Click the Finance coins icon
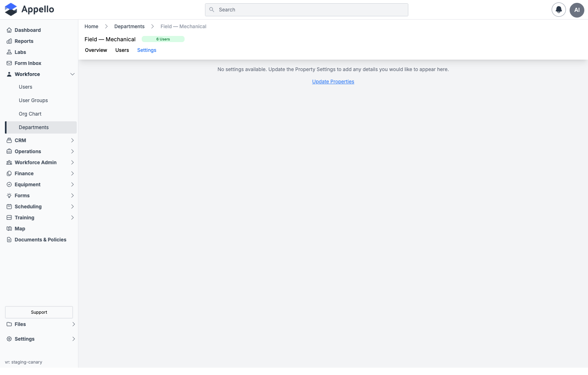Image resolution: width=588 pixels, height=375 pixels. [x=9, y=174]
